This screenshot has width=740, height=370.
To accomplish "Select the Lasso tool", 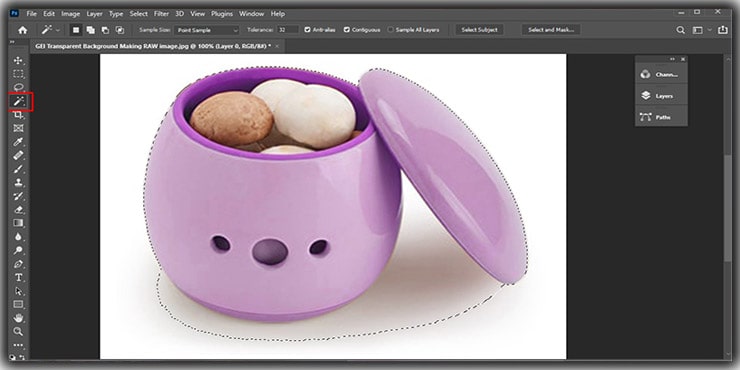I will pos(18,87).
